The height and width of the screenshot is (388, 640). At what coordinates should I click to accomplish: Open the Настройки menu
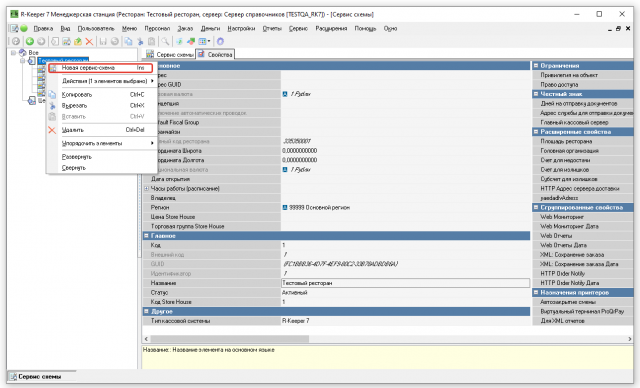241,29
